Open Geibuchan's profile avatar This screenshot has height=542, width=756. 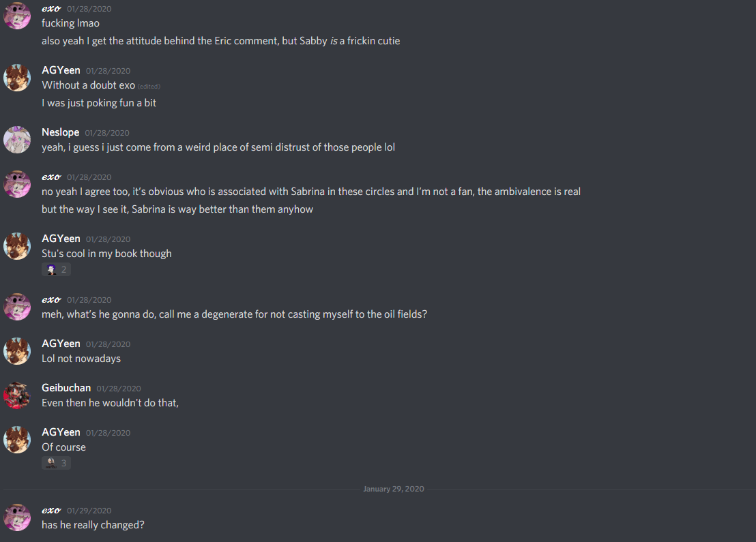[17, 395]
